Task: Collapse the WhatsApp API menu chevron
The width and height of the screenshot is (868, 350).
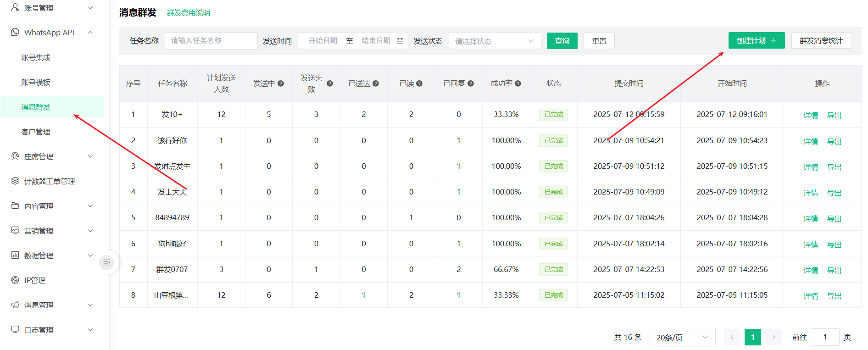Action: pos(90,33)
